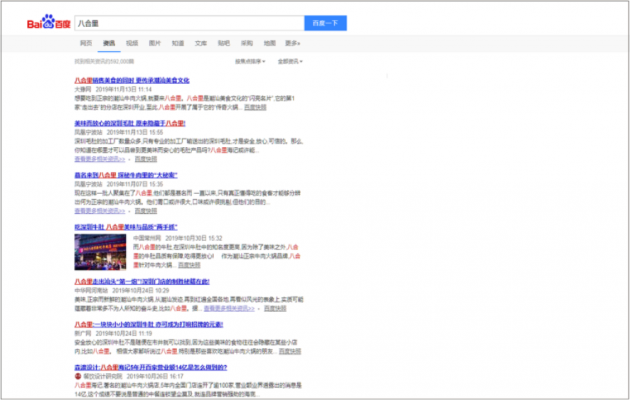Expand the 全部资讯 filter dropdown
Image resolution: width=630 pixels, height=400 pixels.
click(x=289, y=61)
